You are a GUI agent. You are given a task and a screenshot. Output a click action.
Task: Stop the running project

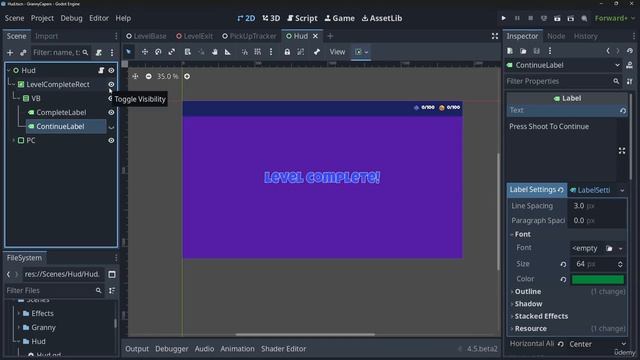pyautogui.click(x=531, y=18)
